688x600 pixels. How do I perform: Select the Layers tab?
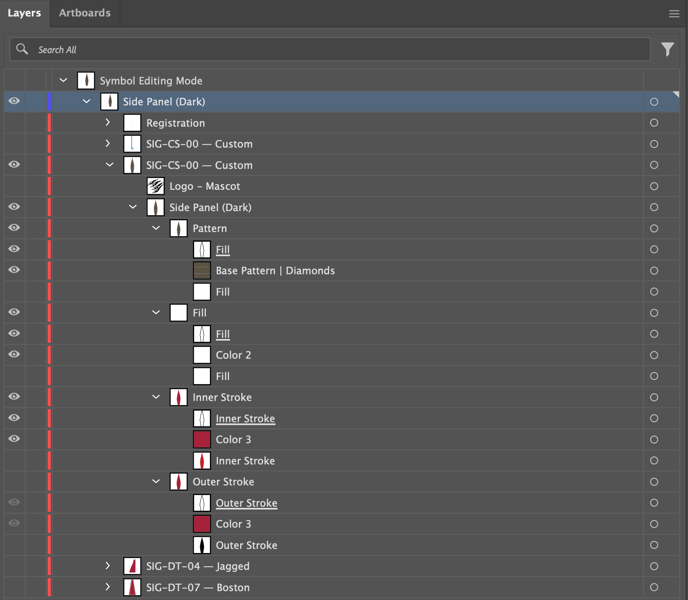coord(24,13)
